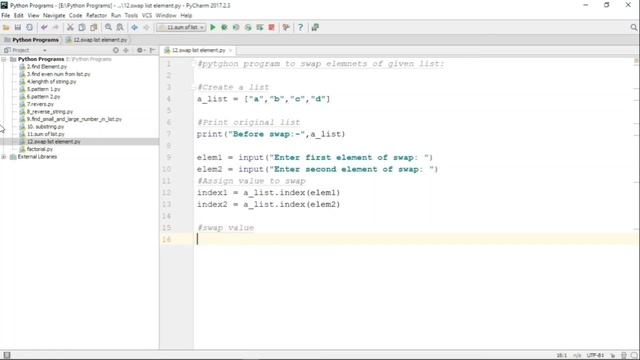Open the File menu
Viewport: 640px width, 360px height.
pyautogui.click(x=6, y=16)
